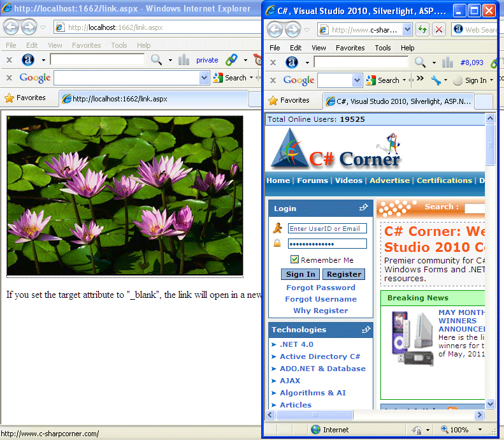Click Google toolbar Search button in C# Corner window
The height and width of the screenshot is (440, 504).
click(x=383, y=80)
